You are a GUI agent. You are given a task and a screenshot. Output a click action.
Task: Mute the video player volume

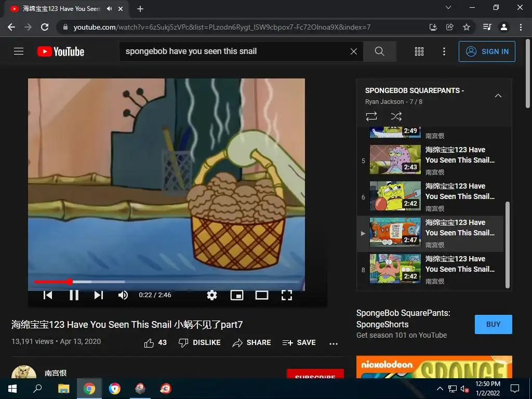(123, 295)
